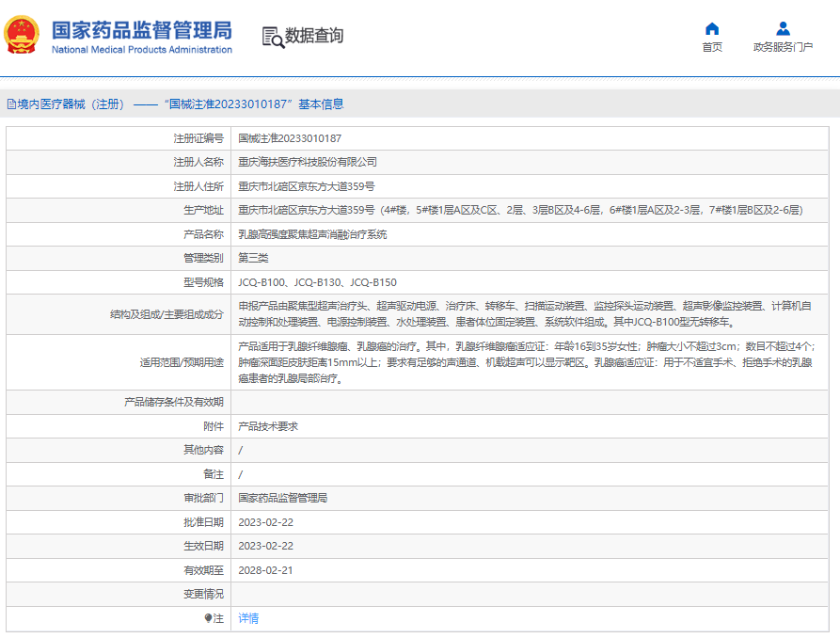Open the 数据查询 search icon
840x638 pixels.
click(x=273, y=37)
